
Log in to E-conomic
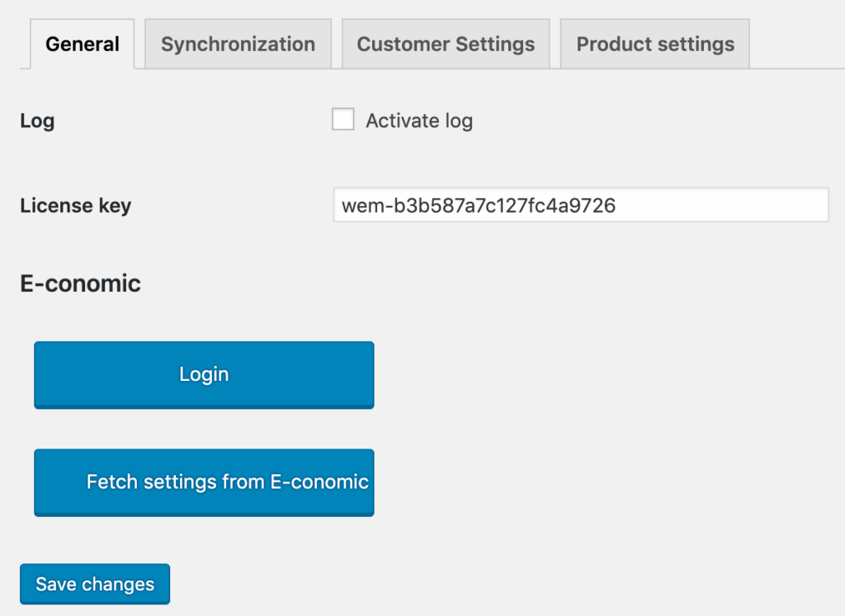(x=204, y=374)
